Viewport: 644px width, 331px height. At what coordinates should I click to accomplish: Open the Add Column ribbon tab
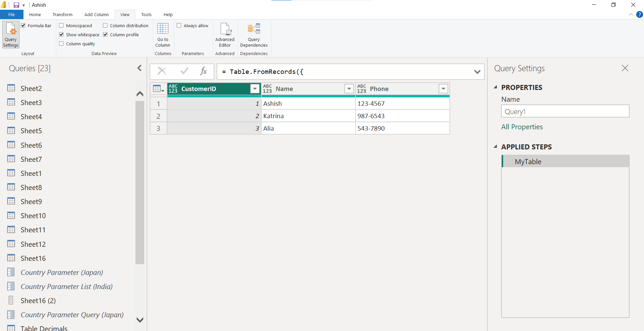[x=97, y=14]
